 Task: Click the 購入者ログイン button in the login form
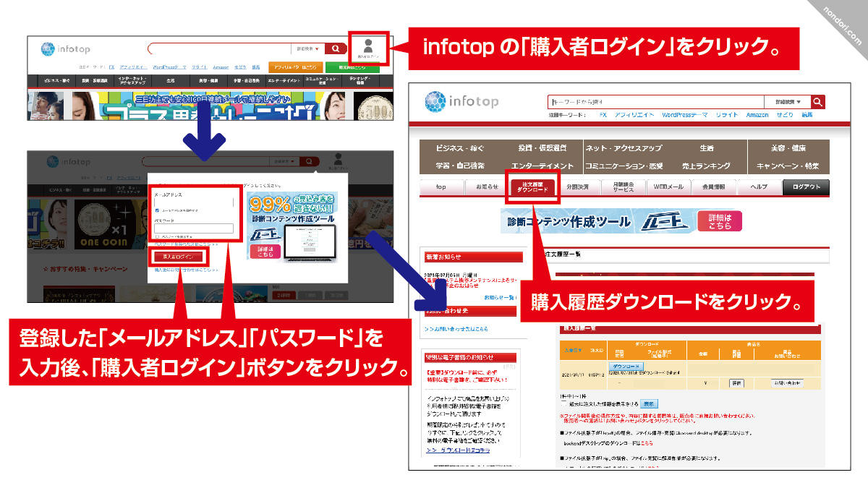(x=179, y=257)
